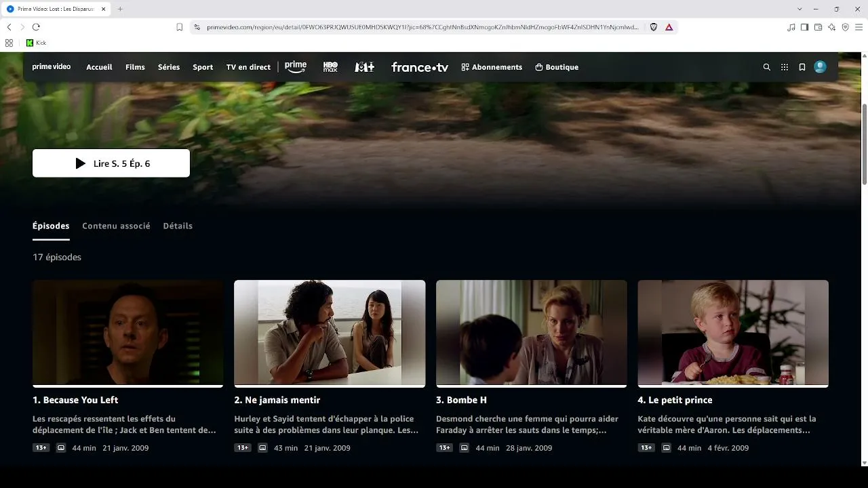Open thumbnail for episode Bombe H

tap(531, 333)
